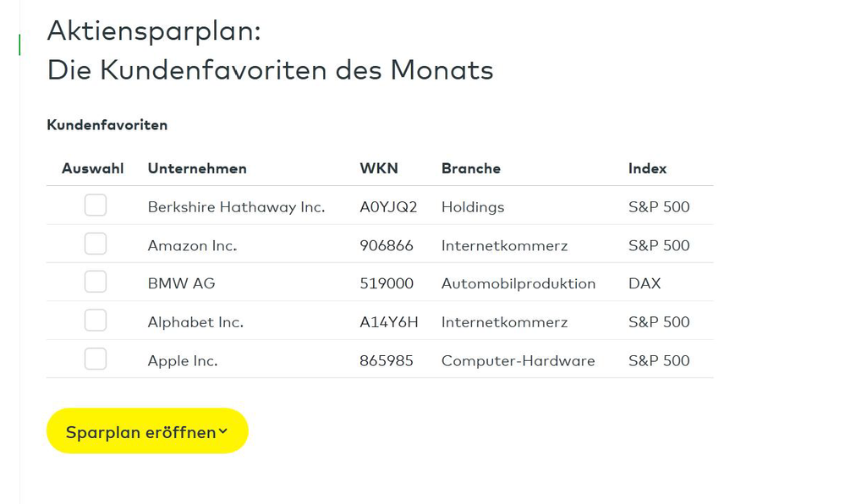Click the Amazon Inc. company name
Screen dimensions: 845x504
(192, 246)
